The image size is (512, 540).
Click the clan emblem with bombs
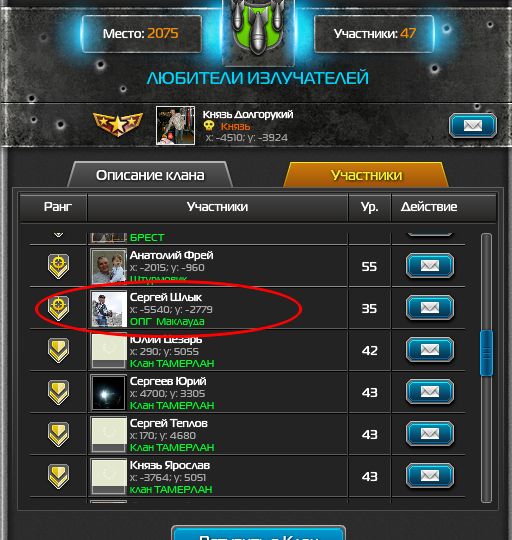[x=258, y=29]
